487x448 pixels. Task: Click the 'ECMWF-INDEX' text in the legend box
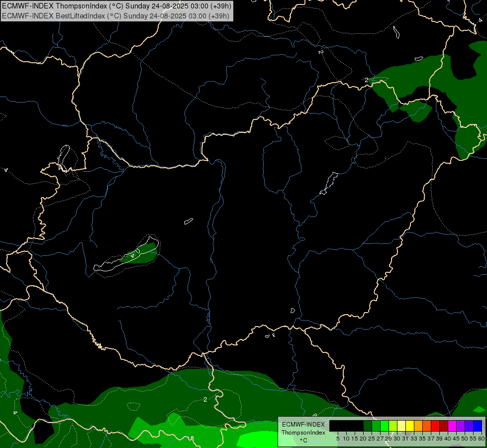click(x=303, y=425)
